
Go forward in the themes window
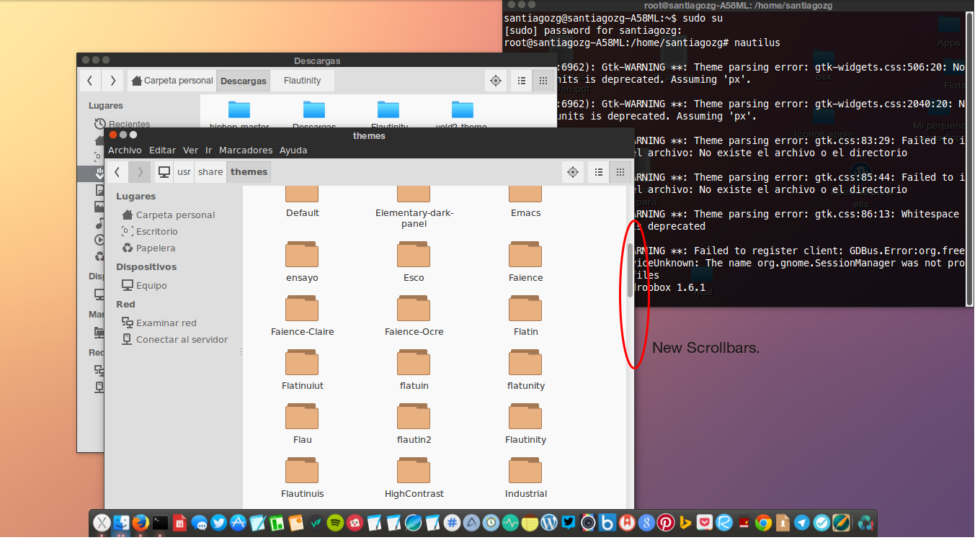point(140,172)
